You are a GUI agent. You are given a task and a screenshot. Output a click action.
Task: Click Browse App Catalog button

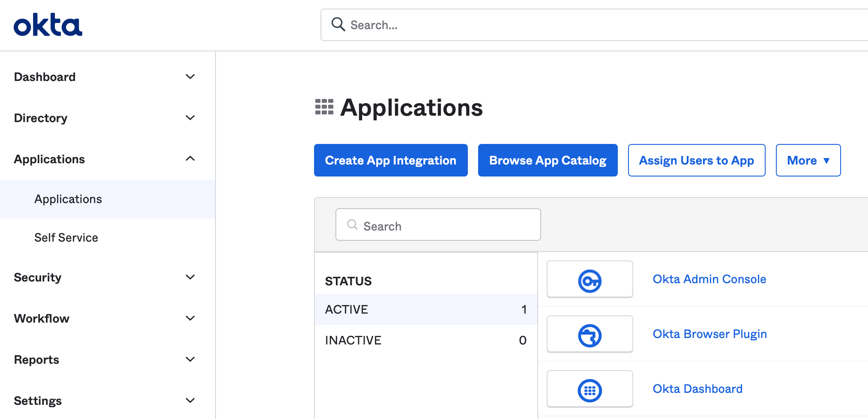[548, 160]
